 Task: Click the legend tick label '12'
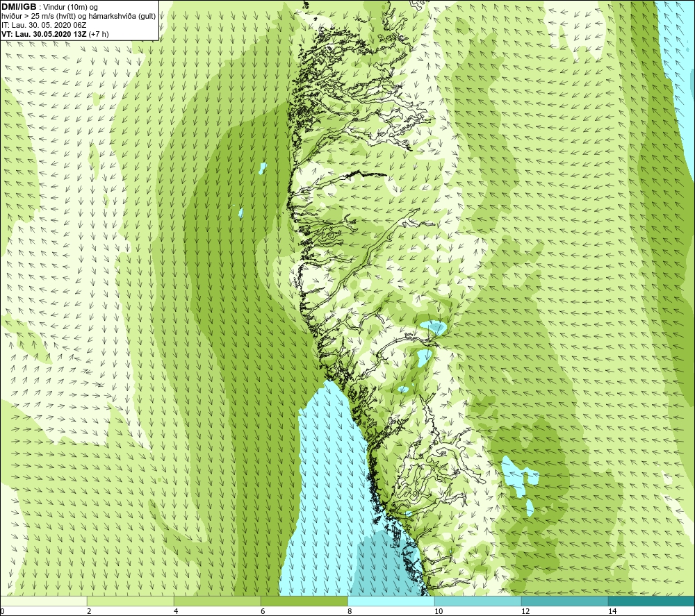click(x=525, y=611)
